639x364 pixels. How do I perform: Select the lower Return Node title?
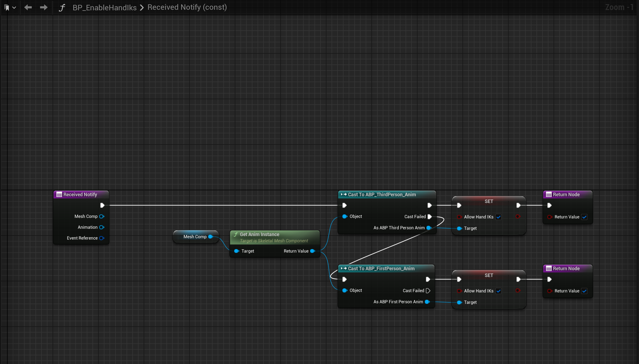[566, 268]
